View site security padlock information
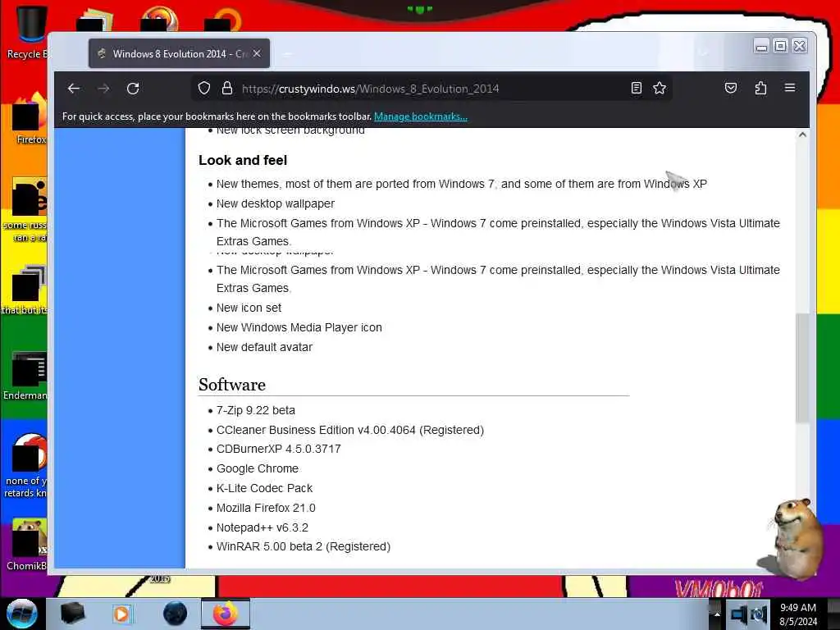Viewport: 840px width, 630px height. (227, 88)
